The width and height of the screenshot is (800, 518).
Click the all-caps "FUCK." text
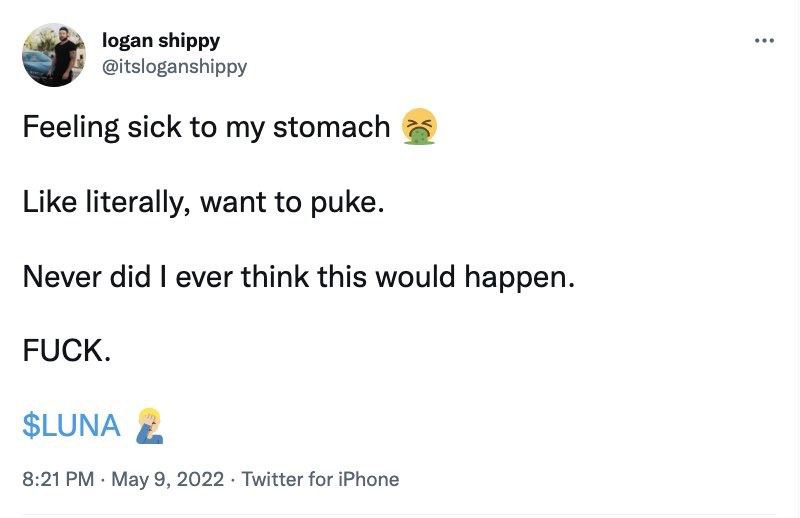[x=66, y=351]
